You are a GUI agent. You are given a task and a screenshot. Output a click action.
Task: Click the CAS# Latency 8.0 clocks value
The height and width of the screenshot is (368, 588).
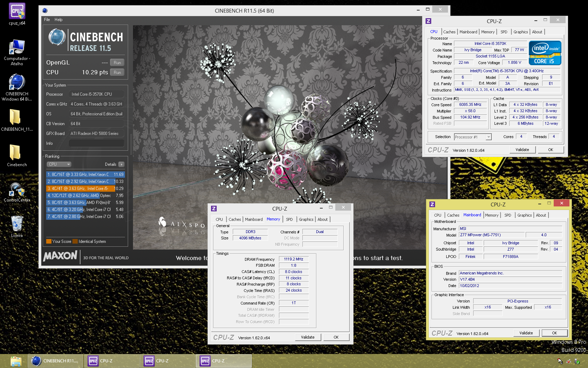pos(294,272)
